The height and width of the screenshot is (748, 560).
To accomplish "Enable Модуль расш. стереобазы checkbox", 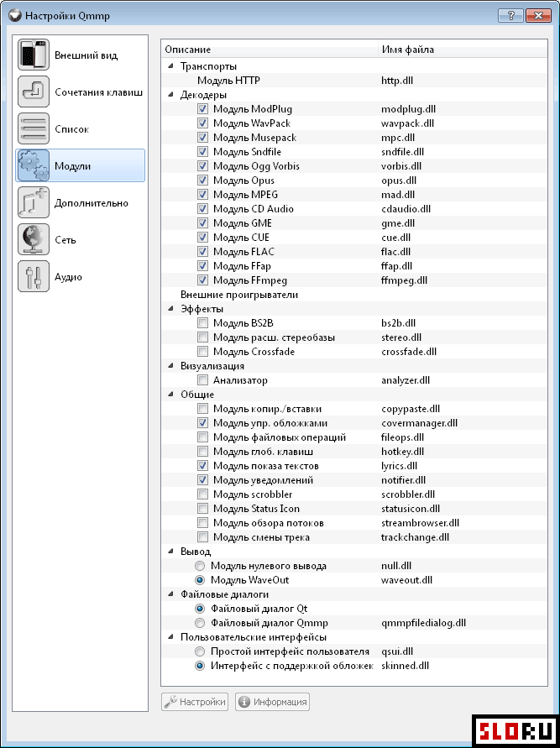I will pos(202,337).
